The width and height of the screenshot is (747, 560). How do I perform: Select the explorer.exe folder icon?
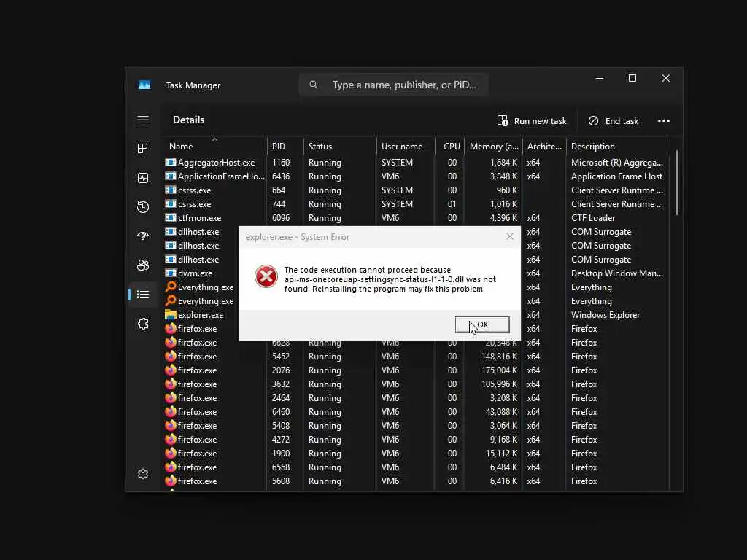[x=170, y=315]
